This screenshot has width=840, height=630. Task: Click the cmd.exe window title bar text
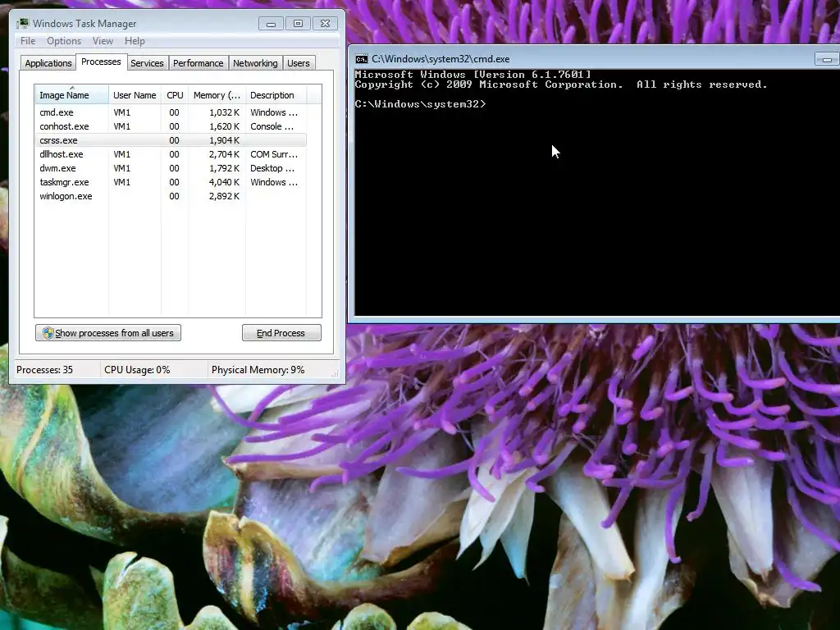coord(441,59)
